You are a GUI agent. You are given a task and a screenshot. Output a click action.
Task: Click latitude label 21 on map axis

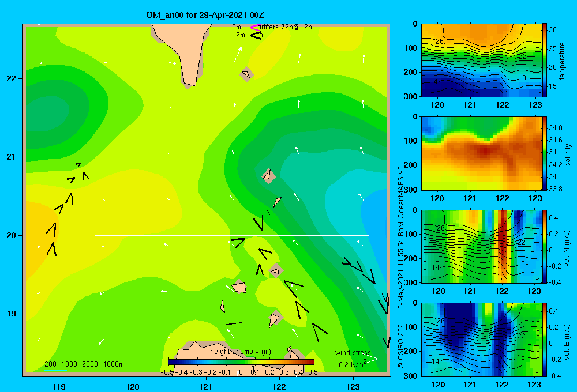(x=12, y=157)
